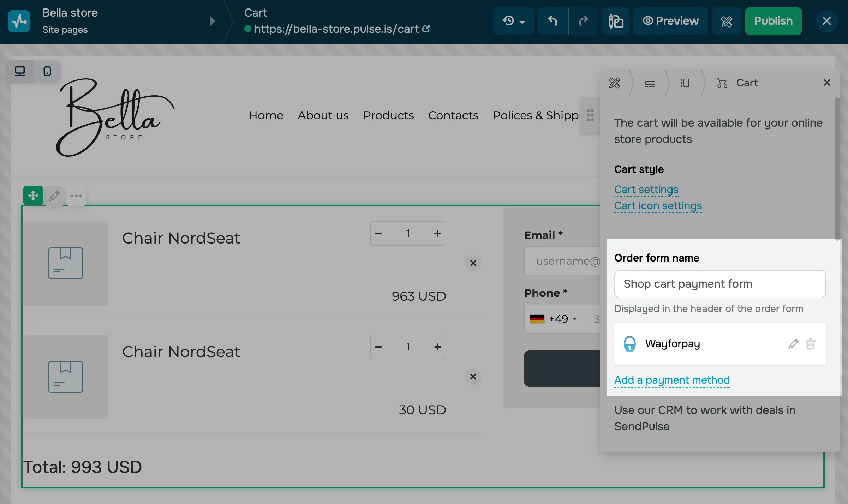The image size is (848, 504).
Task: Open the site style design icon
Action: 726,21
